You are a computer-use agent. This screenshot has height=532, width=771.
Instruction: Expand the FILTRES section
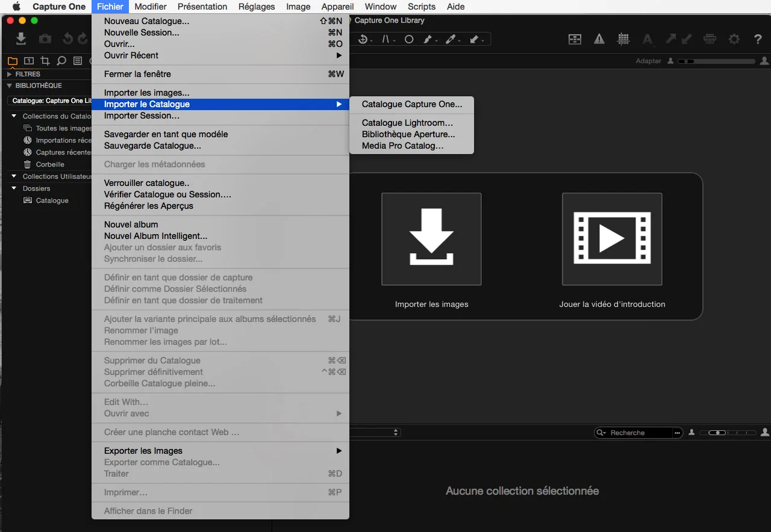[x=10, y=74]
